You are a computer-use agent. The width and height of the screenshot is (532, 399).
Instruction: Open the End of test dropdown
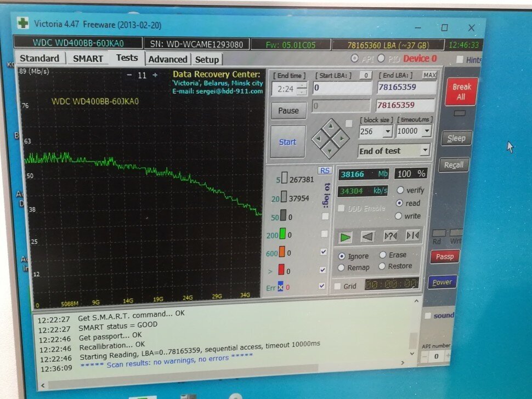click(425, 150)
